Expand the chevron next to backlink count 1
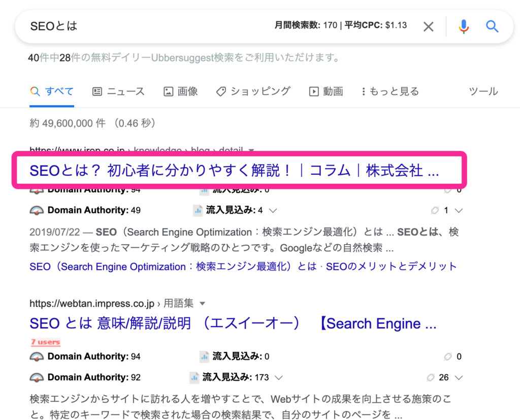 [459, 210]
